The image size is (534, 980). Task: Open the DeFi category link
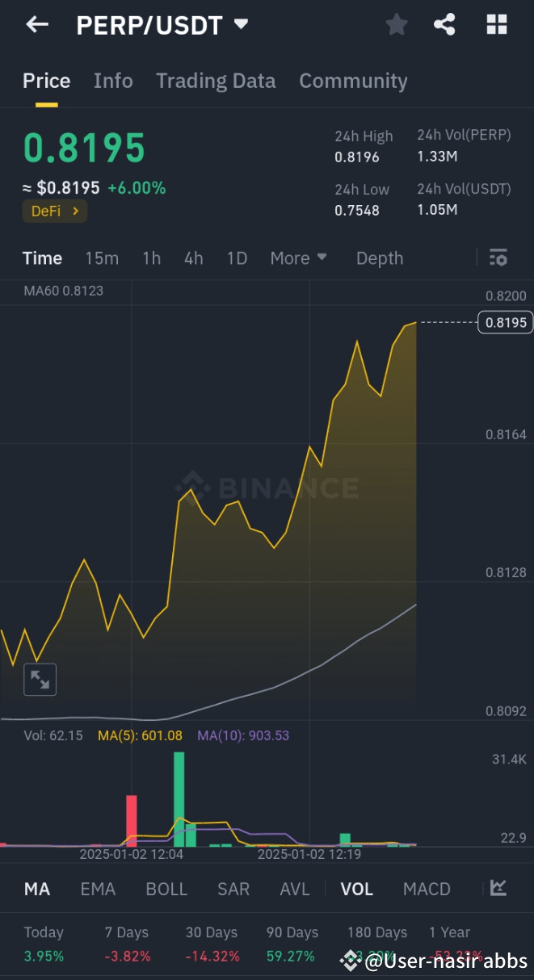click(x=54, y=210)
